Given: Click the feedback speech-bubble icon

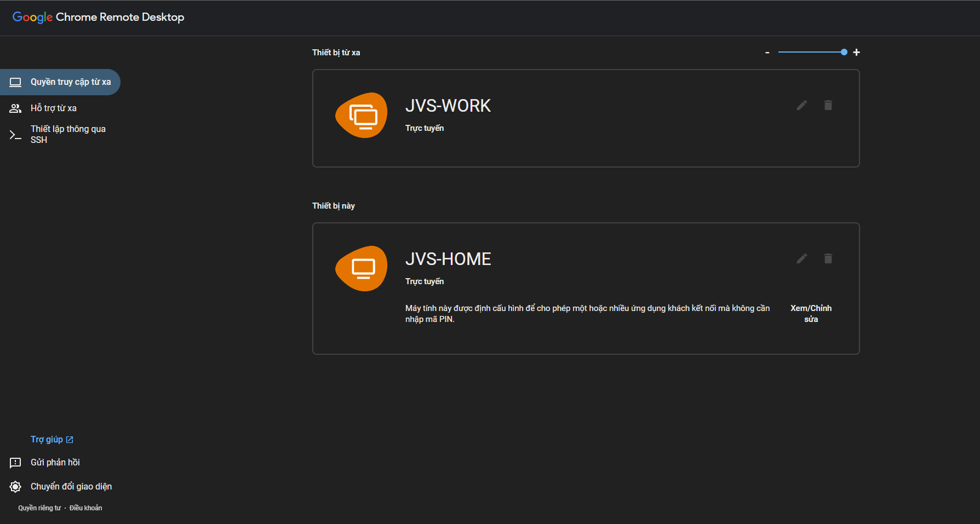Looking at the screenshot, I should [15, 463].
